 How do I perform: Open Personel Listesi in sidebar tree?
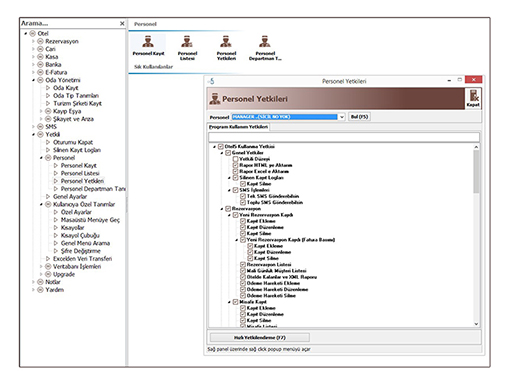tap(80, 173)
